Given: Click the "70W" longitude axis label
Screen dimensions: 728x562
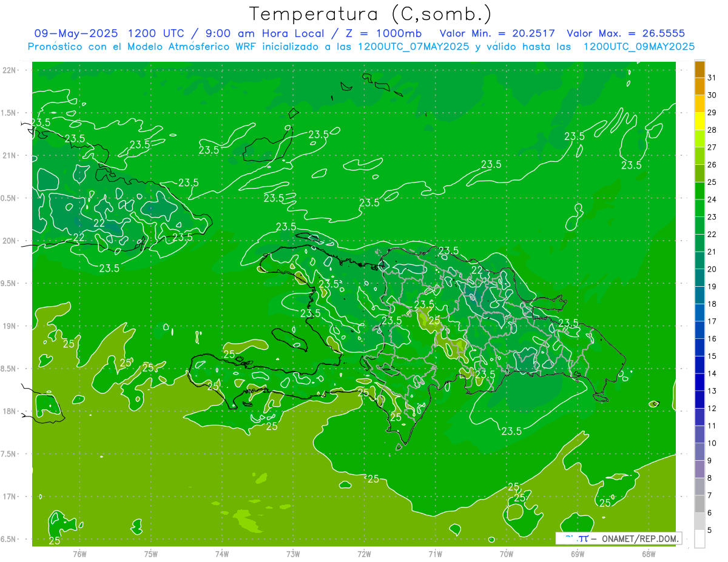Looking at the screenshot, I should (x=507, y=554).
